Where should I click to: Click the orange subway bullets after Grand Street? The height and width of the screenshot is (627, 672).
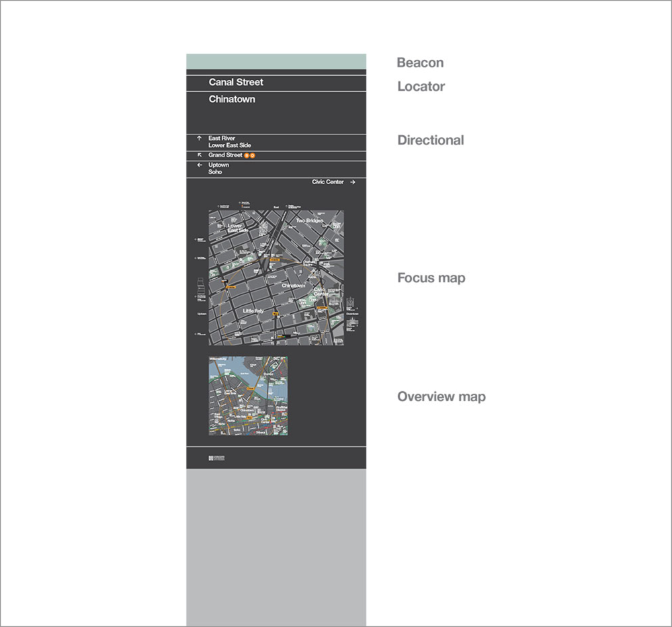pos(249,155)
